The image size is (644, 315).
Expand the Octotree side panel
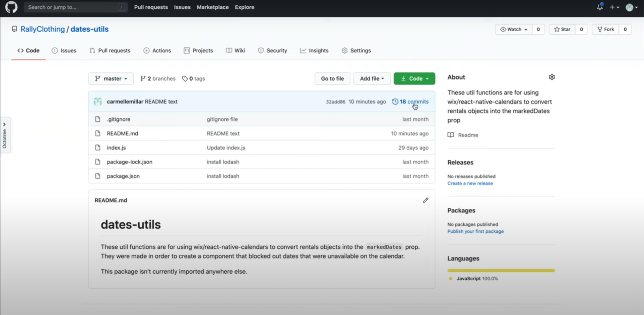tap(5, 135)
